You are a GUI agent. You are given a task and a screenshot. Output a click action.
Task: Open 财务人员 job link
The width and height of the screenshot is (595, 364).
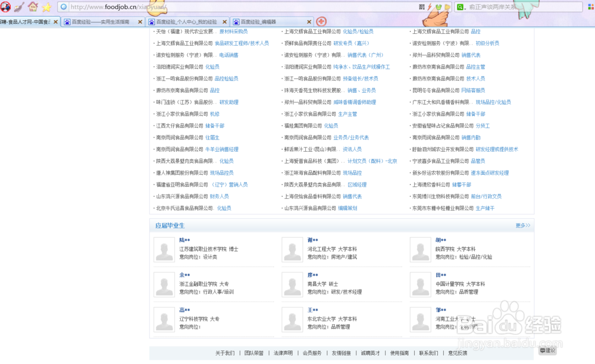[x=220, y=196]
